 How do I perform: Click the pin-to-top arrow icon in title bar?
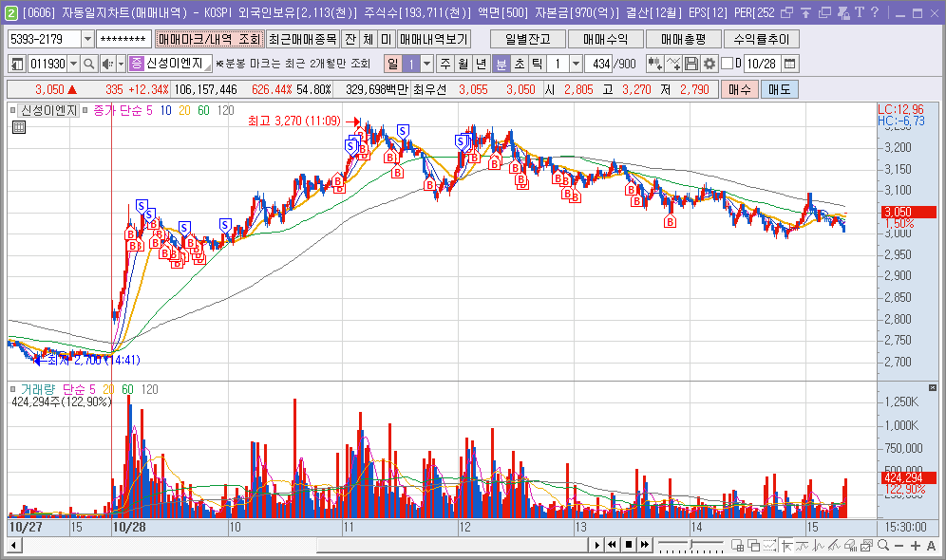pos(806,12)
